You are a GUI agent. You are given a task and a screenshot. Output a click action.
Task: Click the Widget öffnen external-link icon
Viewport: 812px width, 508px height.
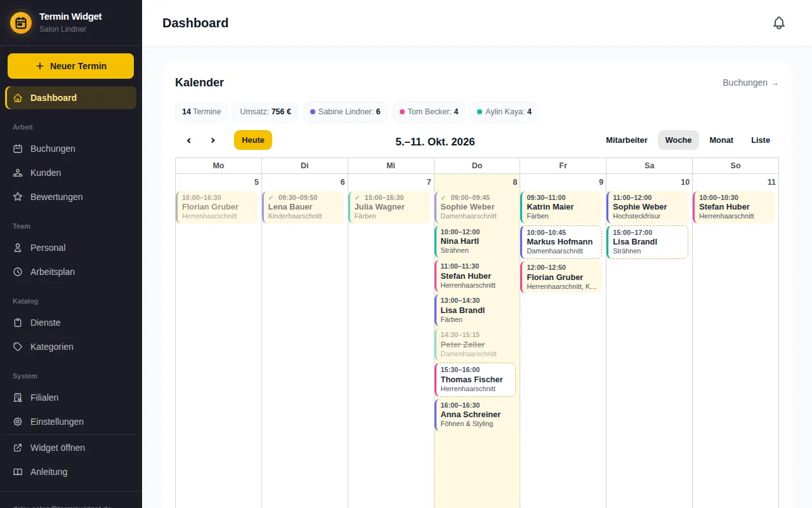(18, 448)
